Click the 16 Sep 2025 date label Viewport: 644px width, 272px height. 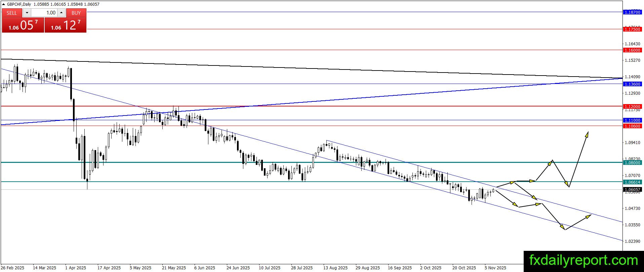pyautogui.click(x=400, y=268)
